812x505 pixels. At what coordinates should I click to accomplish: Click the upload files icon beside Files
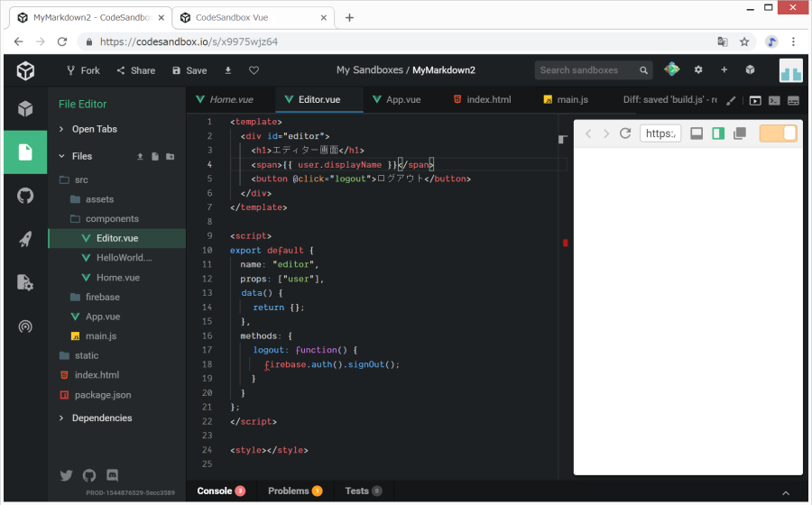(x=140, y=156)
